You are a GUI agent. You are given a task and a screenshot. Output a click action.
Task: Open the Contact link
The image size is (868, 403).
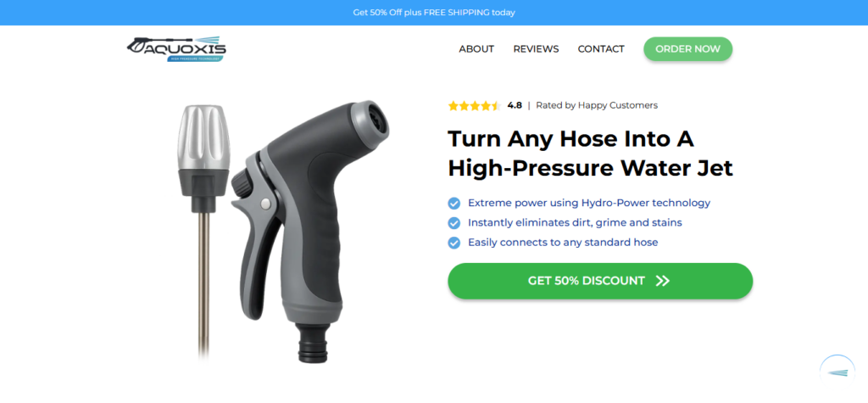(601, 48)
